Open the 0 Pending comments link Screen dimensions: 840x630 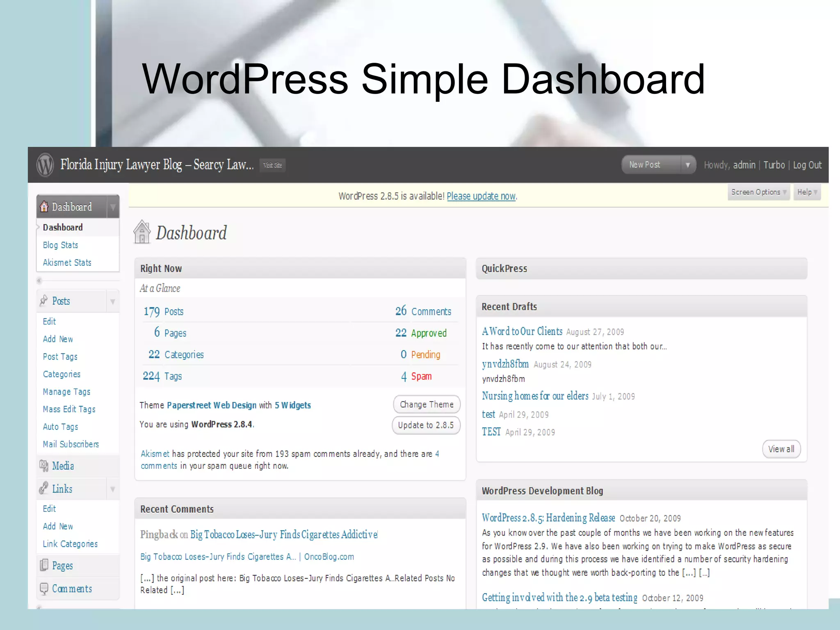[420, 354]
